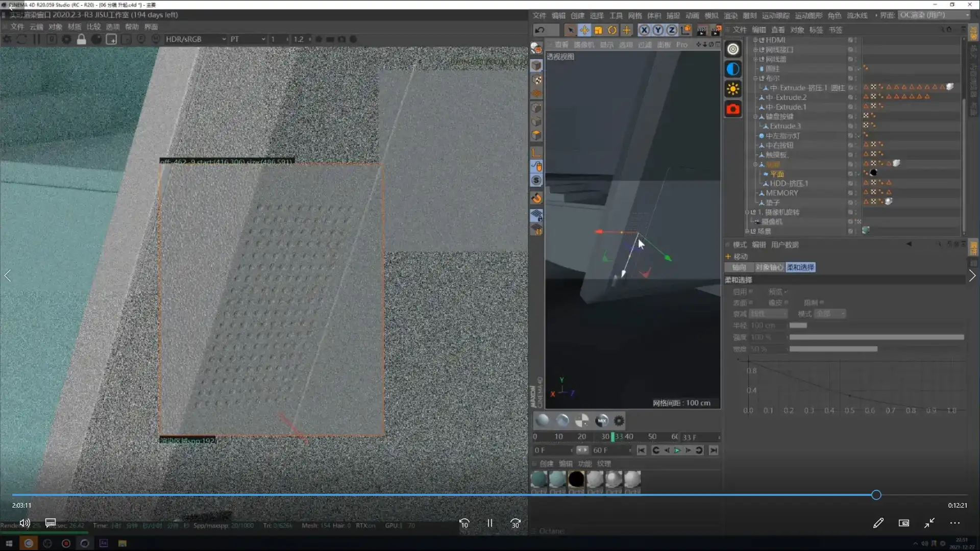The height and width of the screenshot is (551, 980).
Task: Click the black material swatch
Action: (576, 480)
